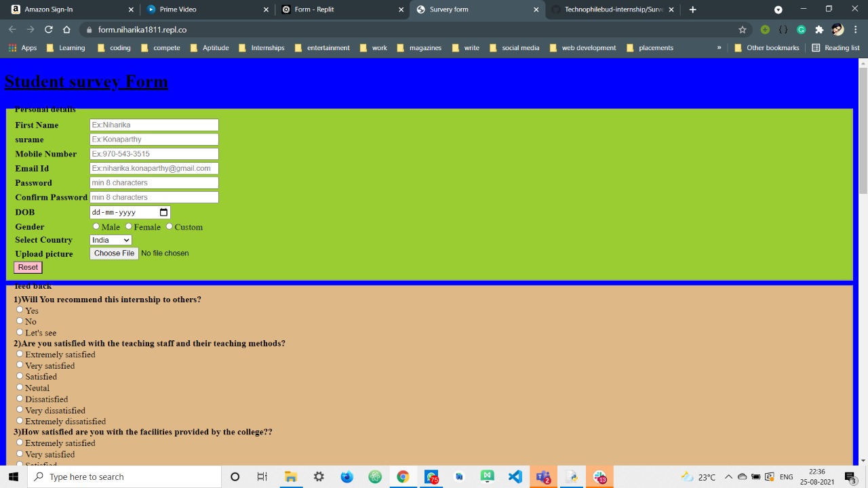Click the Reset button on the form

click(x=27, y=267)
